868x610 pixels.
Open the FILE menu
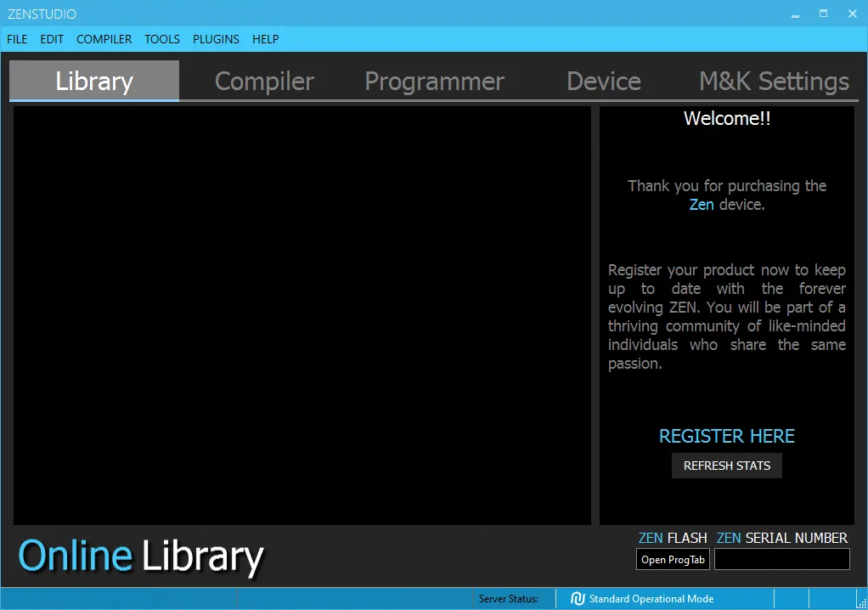click(17, 39)
